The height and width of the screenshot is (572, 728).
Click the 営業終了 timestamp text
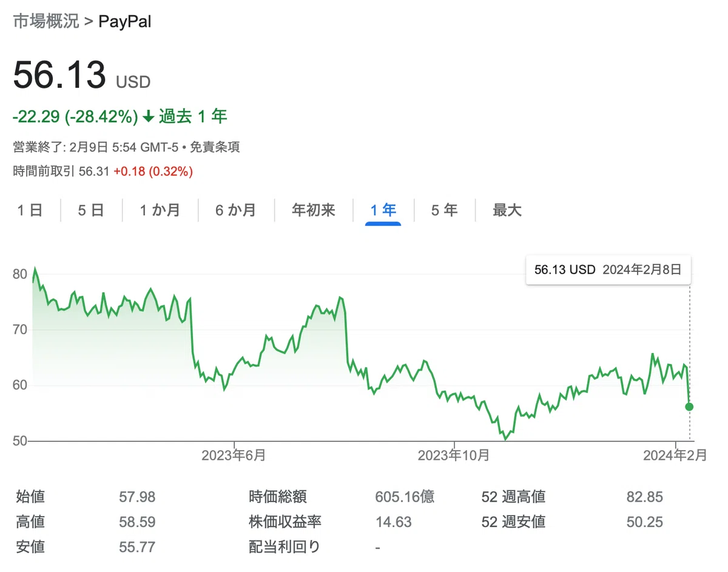(96, 147)
